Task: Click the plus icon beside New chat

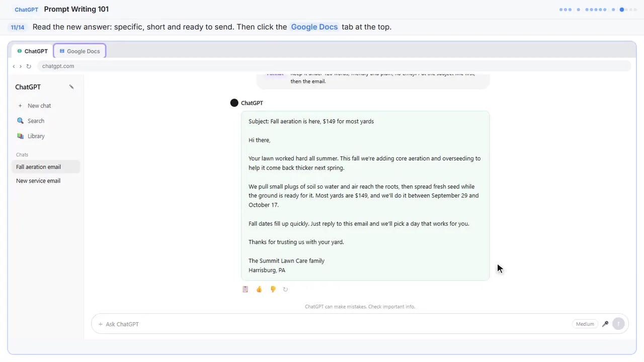Action: 20,106
